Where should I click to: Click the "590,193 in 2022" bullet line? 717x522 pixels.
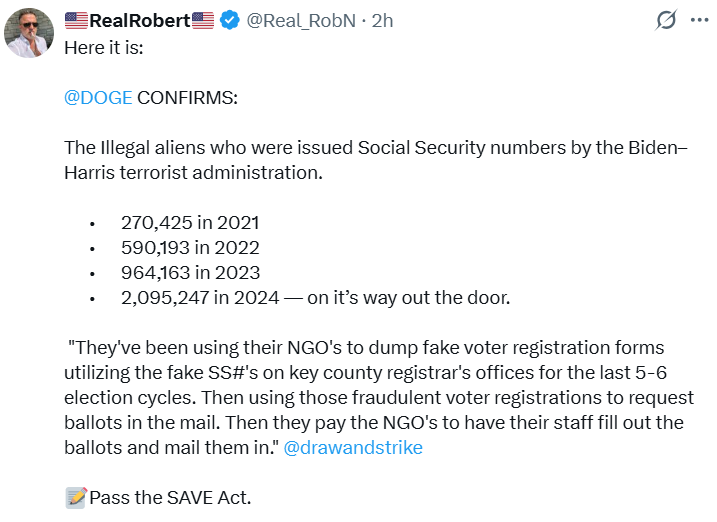click(190, 247)
